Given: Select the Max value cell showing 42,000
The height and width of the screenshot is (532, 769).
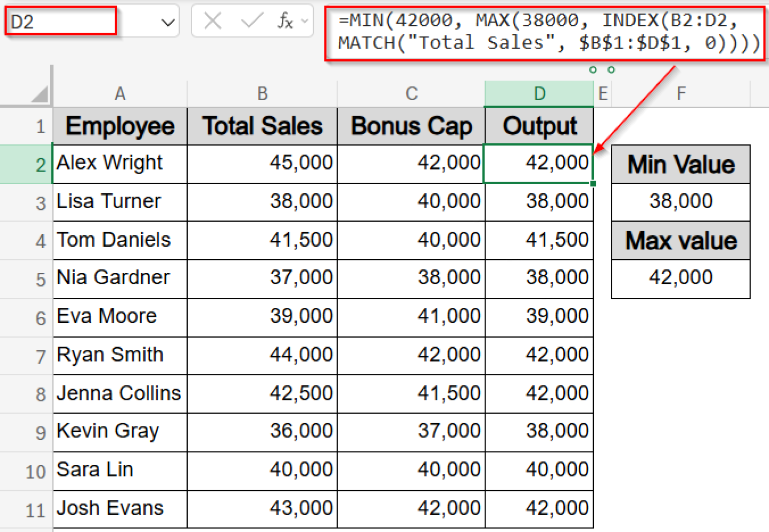Looking at the screenshot, I should [x=680, y=279].
